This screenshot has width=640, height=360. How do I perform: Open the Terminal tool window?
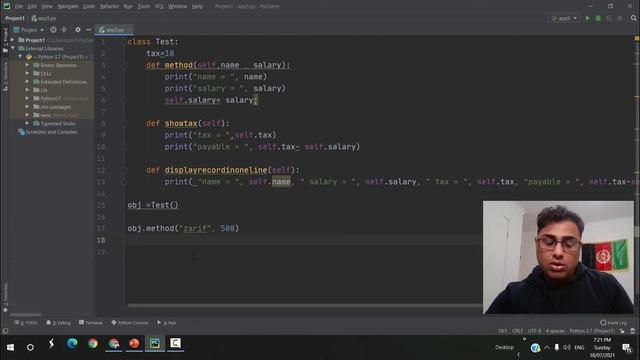pyautogui.click(x=91, y=322)
